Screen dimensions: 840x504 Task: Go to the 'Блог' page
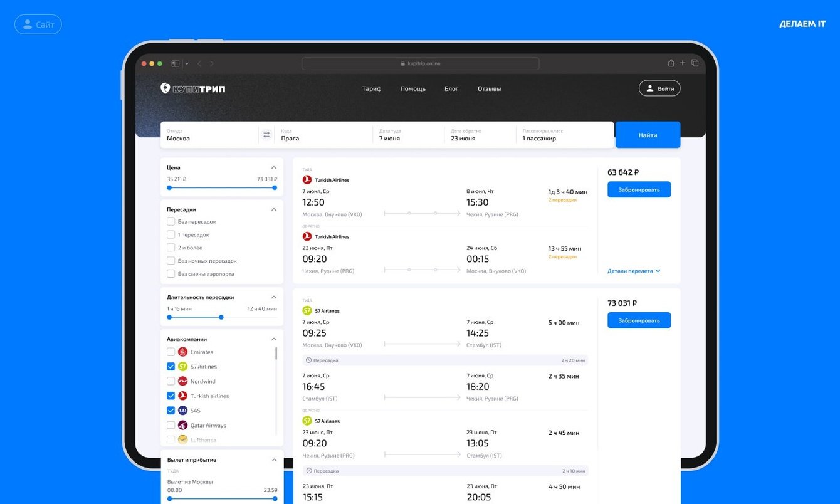tap(451, 89)
